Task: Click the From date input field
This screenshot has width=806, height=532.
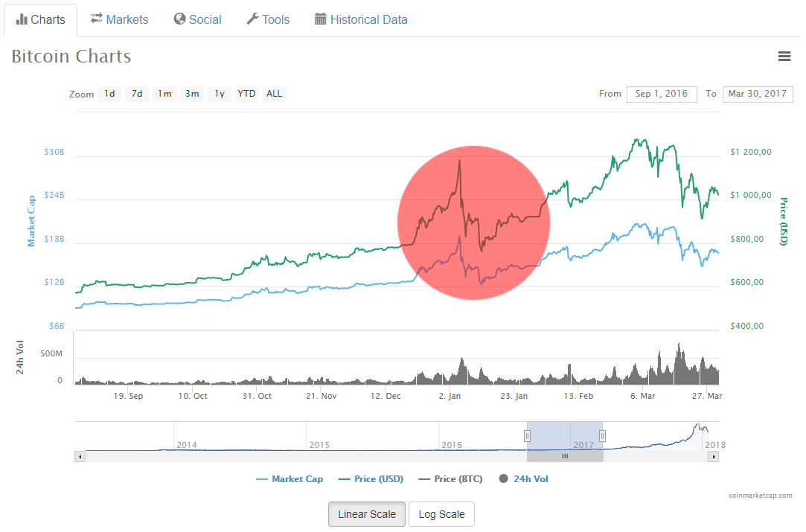Action: (662, 94)
